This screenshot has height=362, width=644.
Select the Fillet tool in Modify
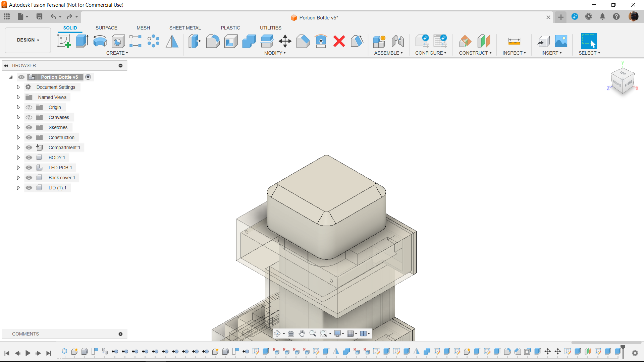click(x=213, y=41)
